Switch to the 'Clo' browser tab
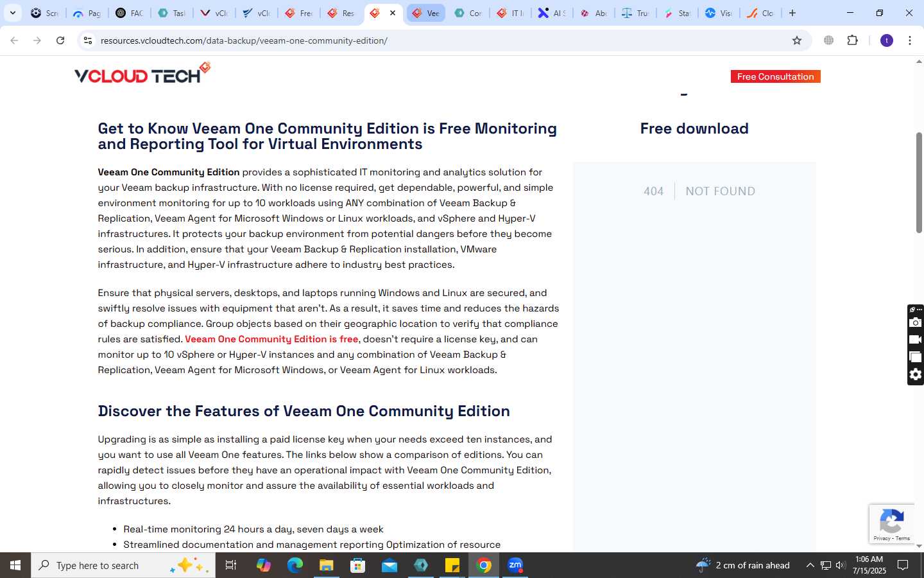 coord(760,13)
